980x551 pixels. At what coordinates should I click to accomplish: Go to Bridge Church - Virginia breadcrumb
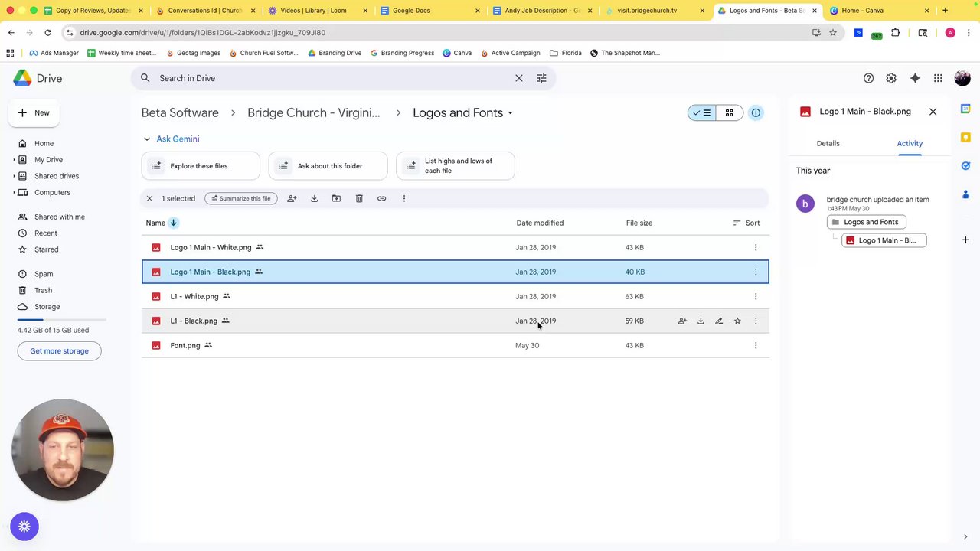(x=314, y=112)
